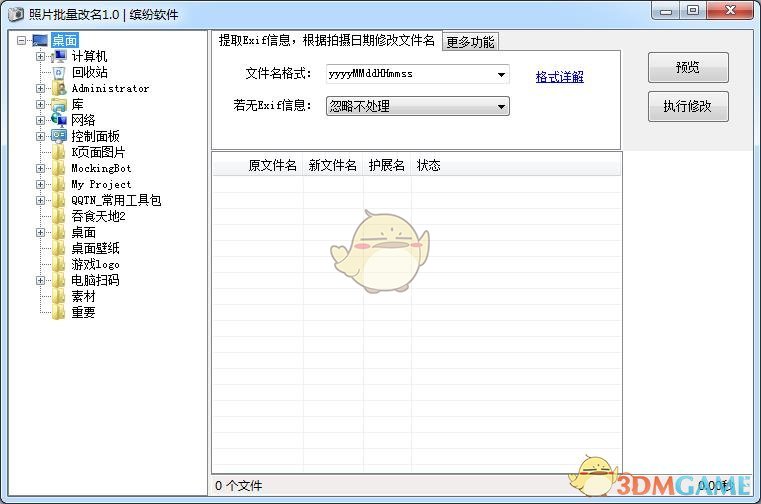Click the MockingBot folder icon
The image size is (761, 504).
pyautogui.click(x=59, y=169)
